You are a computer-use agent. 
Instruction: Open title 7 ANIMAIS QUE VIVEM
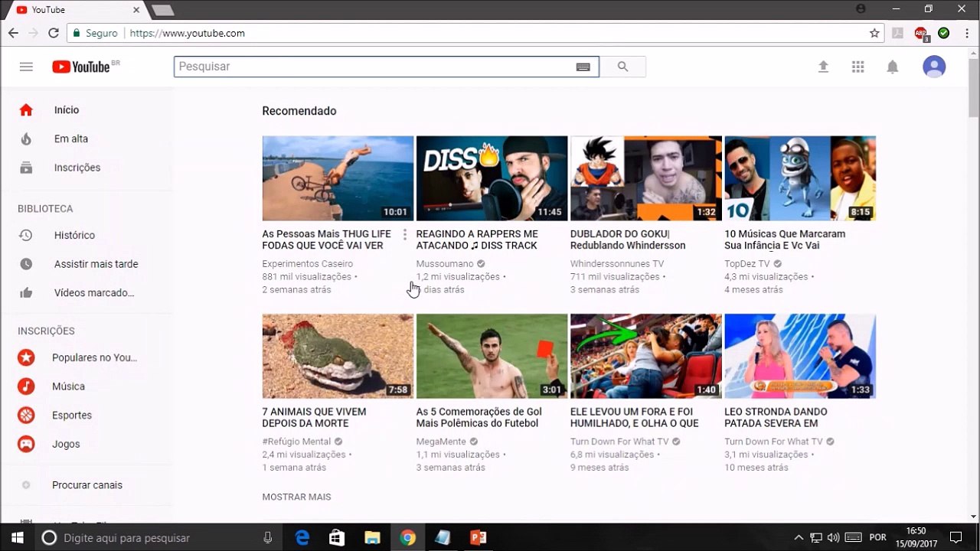[x=314, y=417]
